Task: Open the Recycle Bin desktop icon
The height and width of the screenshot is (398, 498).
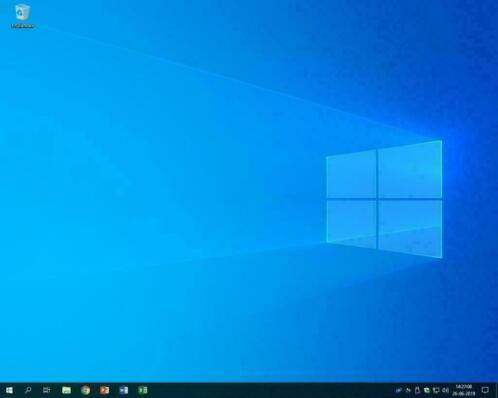Action: tap(22, 16)
